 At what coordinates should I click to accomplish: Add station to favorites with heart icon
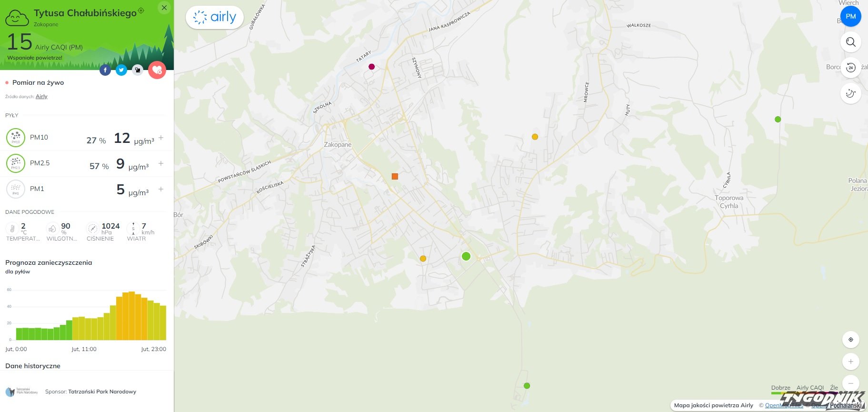pos(157,70)
